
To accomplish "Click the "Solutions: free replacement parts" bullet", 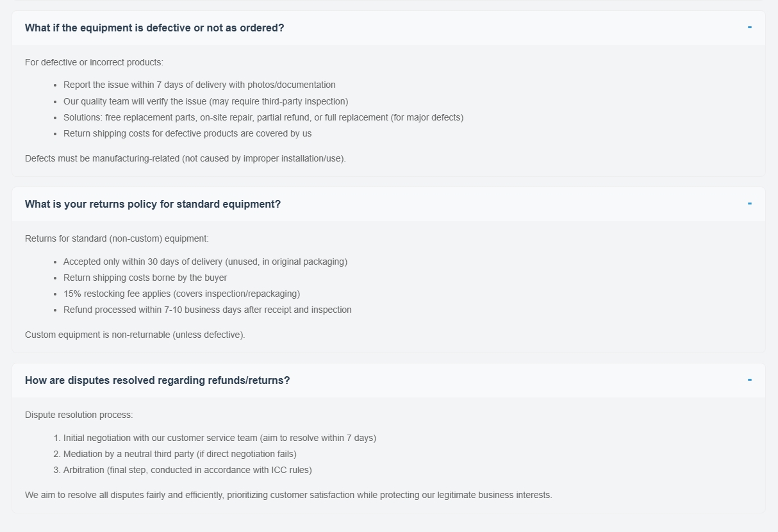I will tap(263, 117).
